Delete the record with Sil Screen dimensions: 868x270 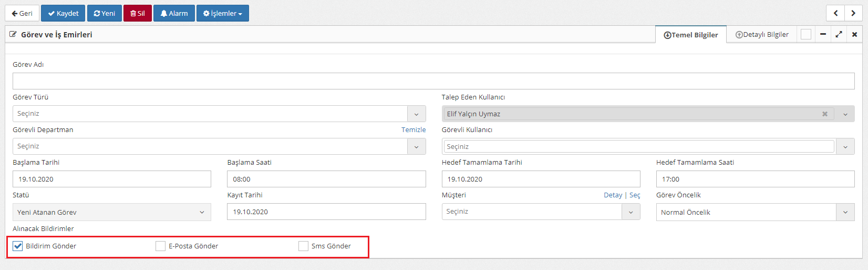(138, 13)
